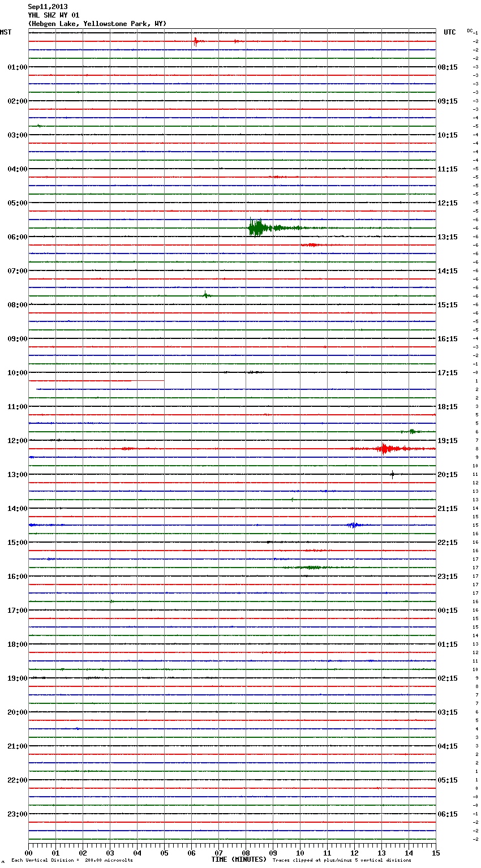Click the red seismic event on 12:15 trace
Image resolution: width=481 pixels, height=868 pixels.
coord(386,449)
